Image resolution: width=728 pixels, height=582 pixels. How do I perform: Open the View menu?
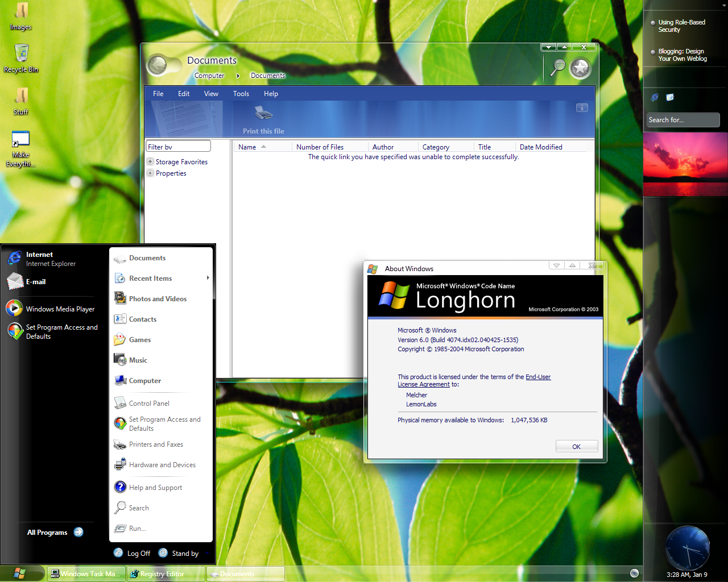point(211,94)
